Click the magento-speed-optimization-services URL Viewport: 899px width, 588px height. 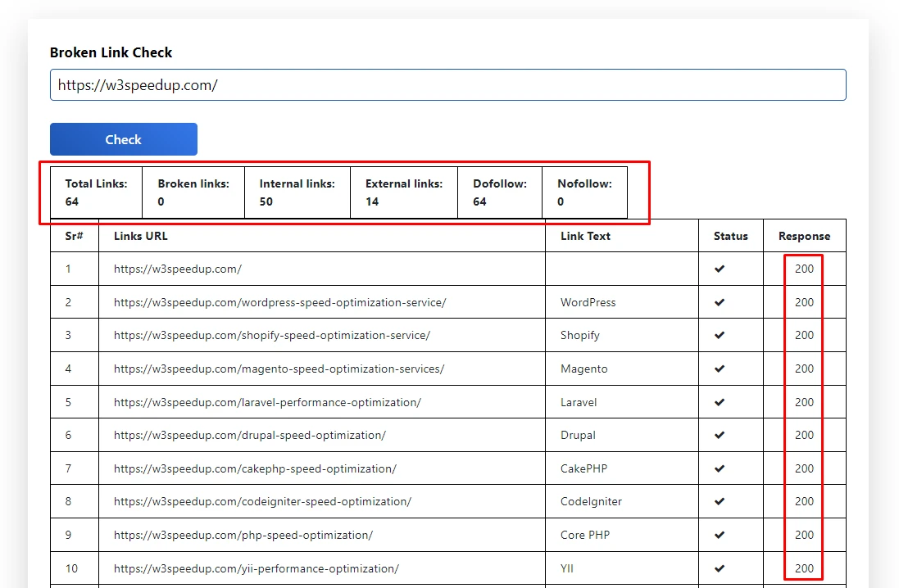(x=279, y=369)
